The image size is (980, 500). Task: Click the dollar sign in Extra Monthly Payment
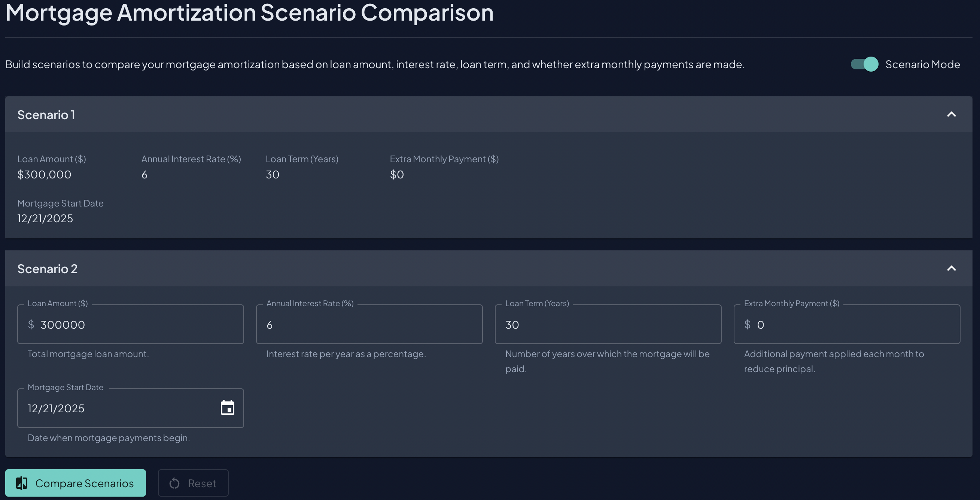point(747,325)
